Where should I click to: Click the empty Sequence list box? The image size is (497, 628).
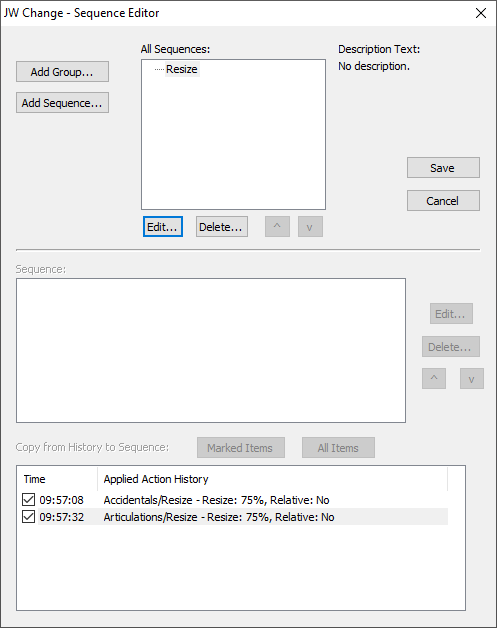211,350
